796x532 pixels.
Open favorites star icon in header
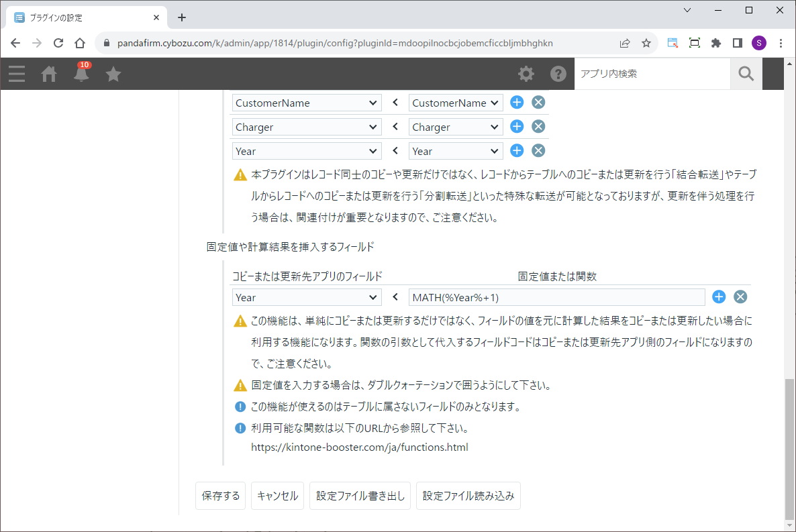[113, 74]
